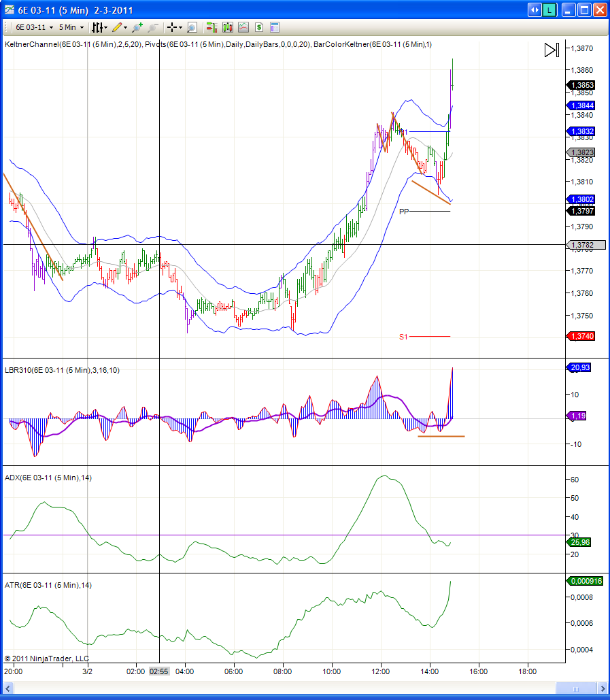
Task: Click the scroll-to-last-bar arrow on chart
Action: pos(552,50)
